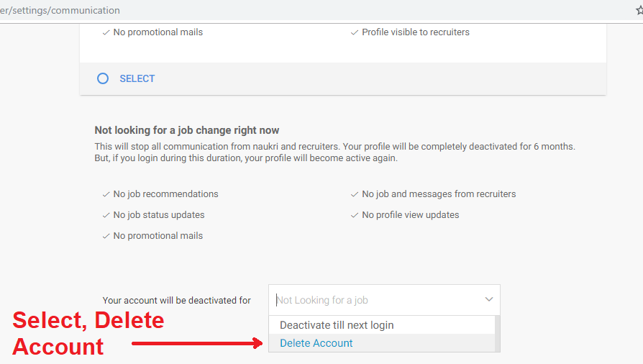Screen dimensions: 643x364
Task: Click checkmark next to 'Profile visible to recruiters'
Action: click(354, 32)
